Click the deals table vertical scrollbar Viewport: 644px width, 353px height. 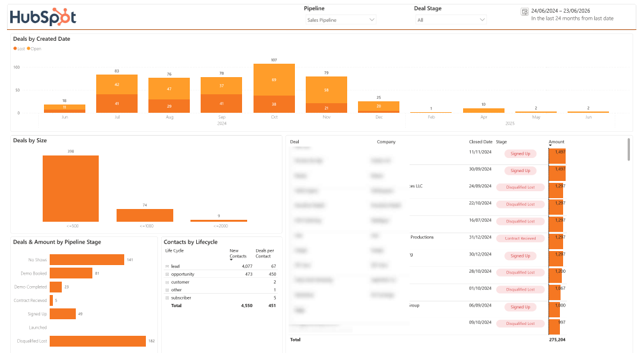point(628,150)
